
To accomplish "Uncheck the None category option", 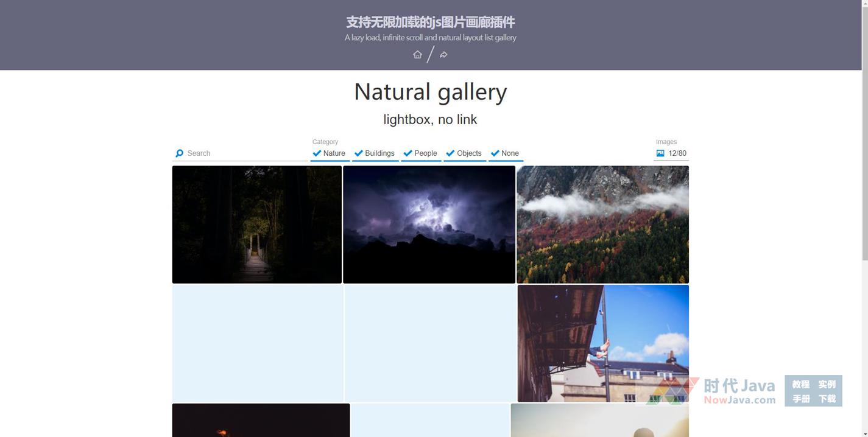I will (505, 153).
